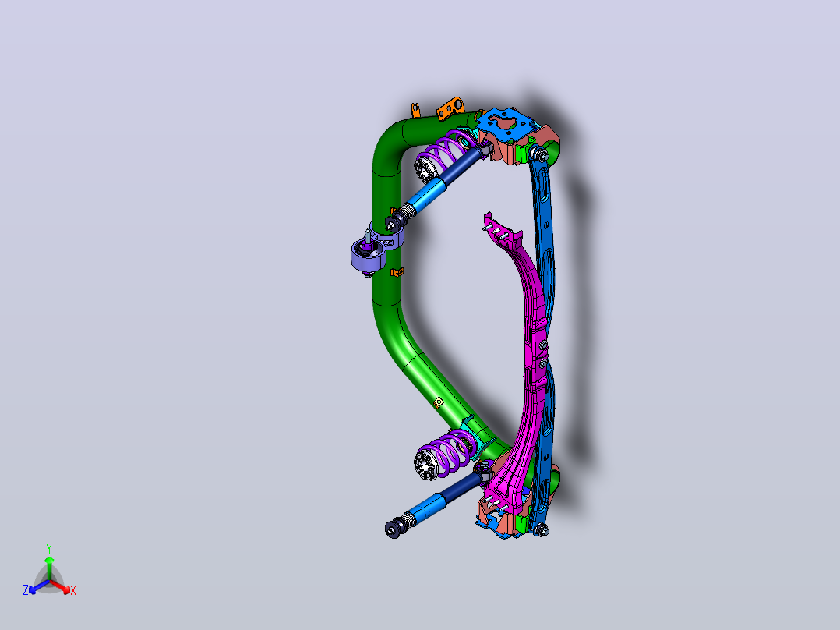Pick the small orange hook tab at top
The width and height of the screenshot is (840, 630).
coord(416,111)
